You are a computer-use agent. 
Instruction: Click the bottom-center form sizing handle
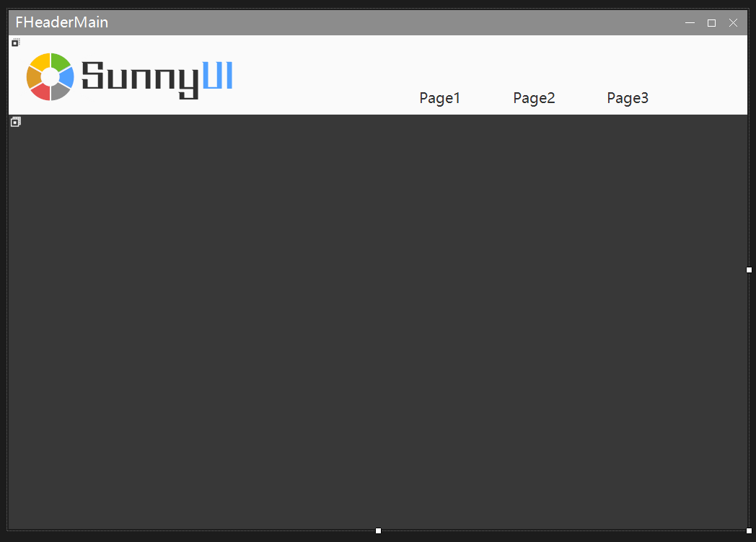[x=378, y=530]
